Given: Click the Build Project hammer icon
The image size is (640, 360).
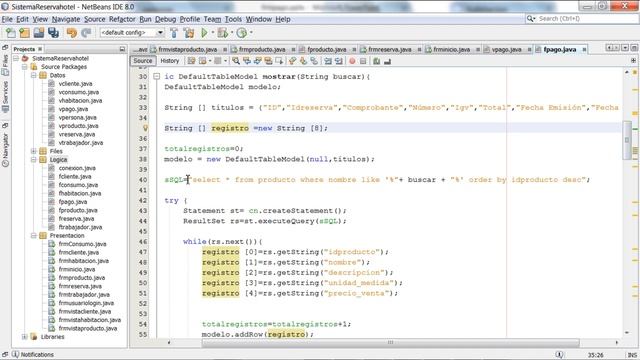Looking at the screenshot, I should (174, 33).
